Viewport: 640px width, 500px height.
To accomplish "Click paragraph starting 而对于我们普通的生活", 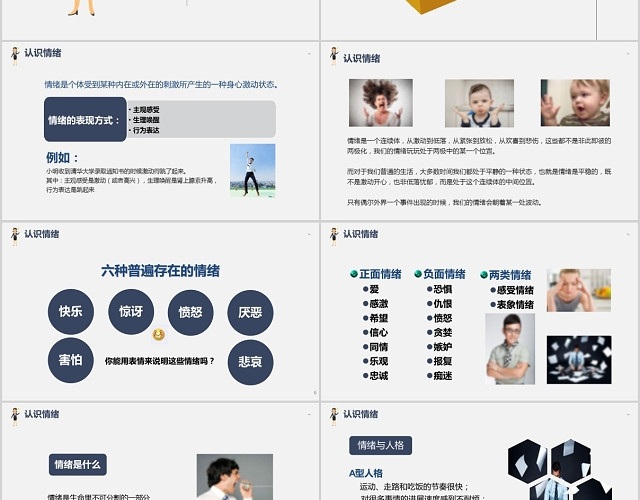I will coord(479,176).
